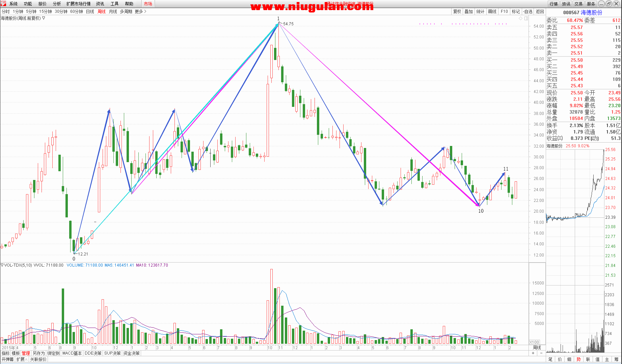The image size is (622, 364).
Task: Select the DDE决策 template
Action: (x=93, y=353)
